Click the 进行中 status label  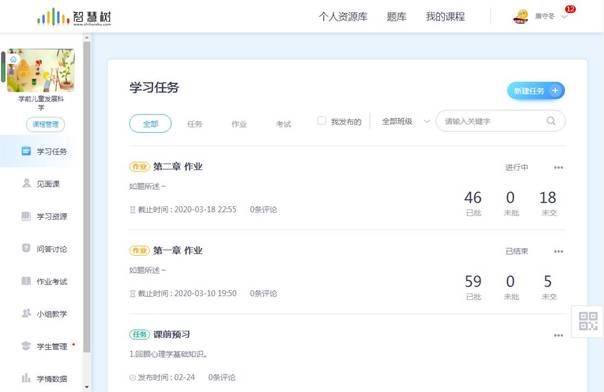click(517, 167)
